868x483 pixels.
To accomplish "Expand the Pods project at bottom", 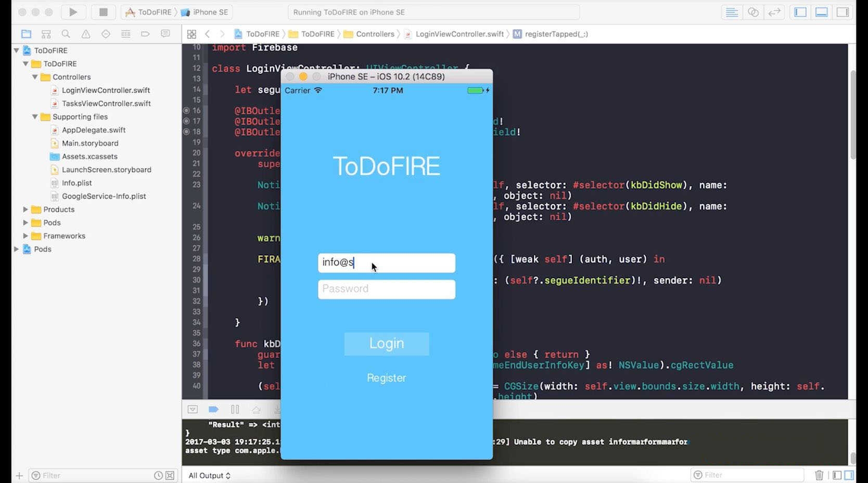I will click(16, 249).
